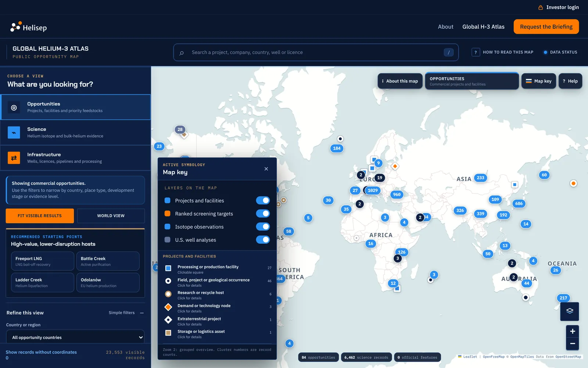Toggle Isotope observations layer

pyautogui.click(x=263, y=227)
